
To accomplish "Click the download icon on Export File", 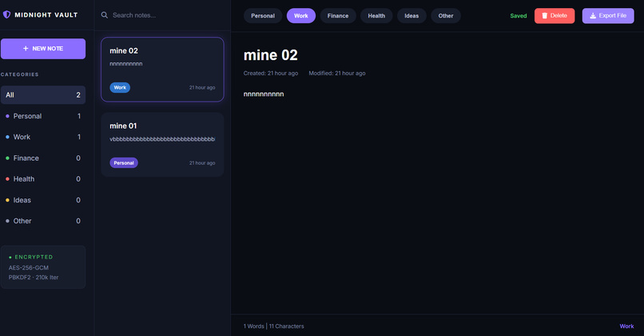I will pyautogui.click(x=593, y=16).
